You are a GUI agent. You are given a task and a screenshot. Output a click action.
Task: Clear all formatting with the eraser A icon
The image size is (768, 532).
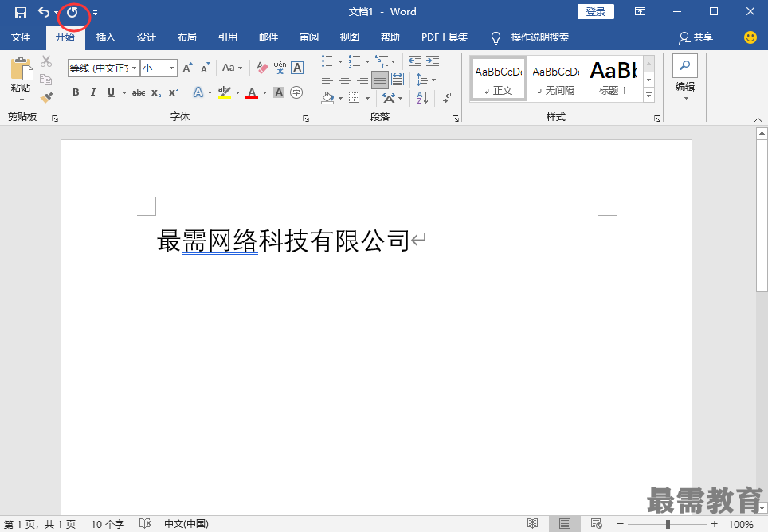[262, 68]
